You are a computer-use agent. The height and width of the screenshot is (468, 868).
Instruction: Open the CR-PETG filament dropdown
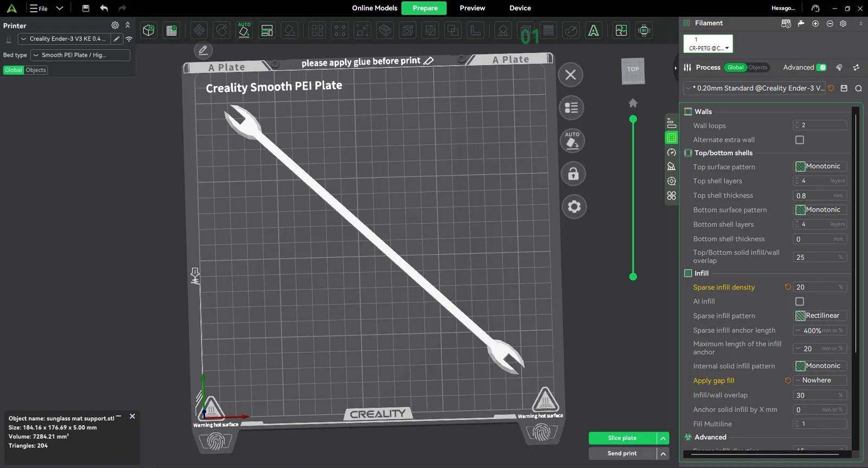[708, 44]
